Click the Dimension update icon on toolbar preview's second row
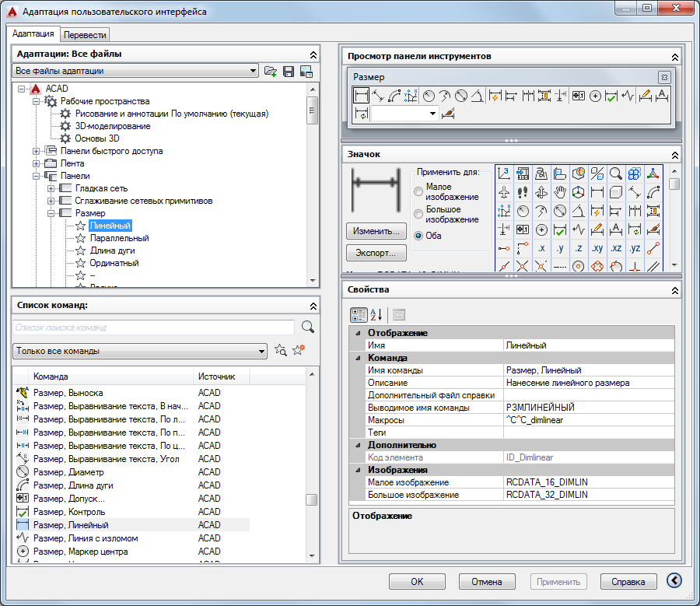700x606 pixels. pyautogui.click(x=361, y=114)
